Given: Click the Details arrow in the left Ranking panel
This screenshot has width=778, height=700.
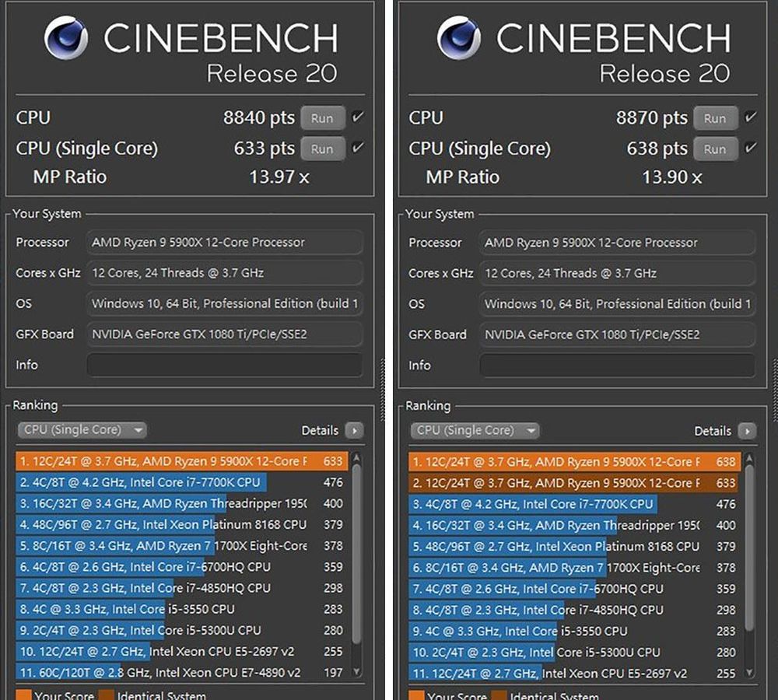Looking at the screenshot, I should click(x=356, y=430).
